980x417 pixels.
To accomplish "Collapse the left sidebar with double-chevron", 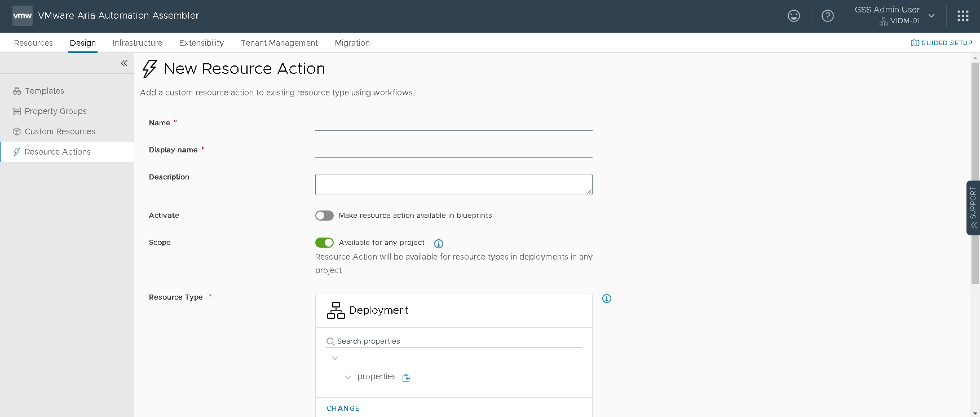I will coord(124,63).
